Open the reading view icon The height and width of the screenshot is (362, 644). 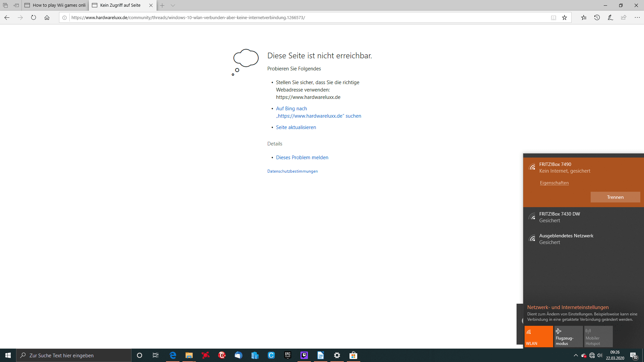pyautogui.click(x=553, y=18)
